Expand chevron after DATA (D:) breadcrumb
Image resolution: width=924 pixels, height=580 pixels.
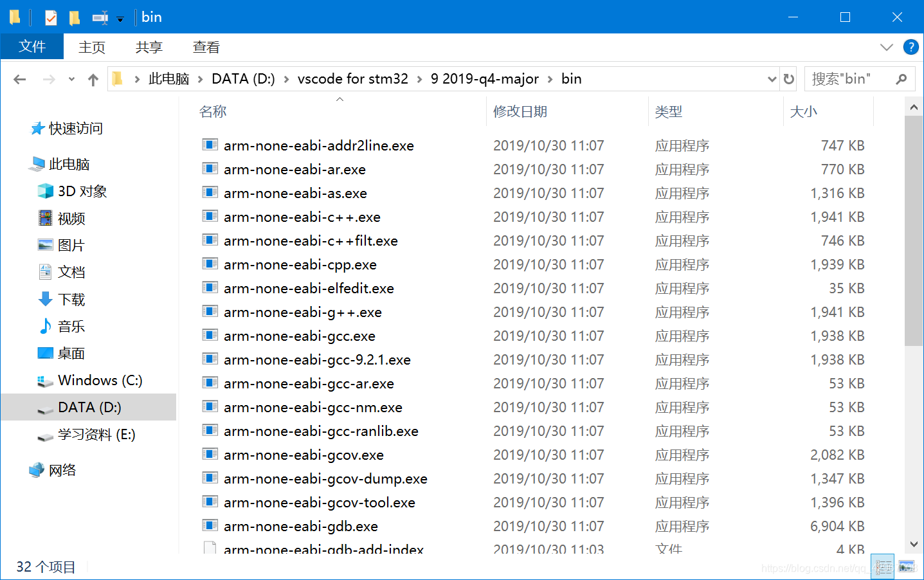coord(286,79)
